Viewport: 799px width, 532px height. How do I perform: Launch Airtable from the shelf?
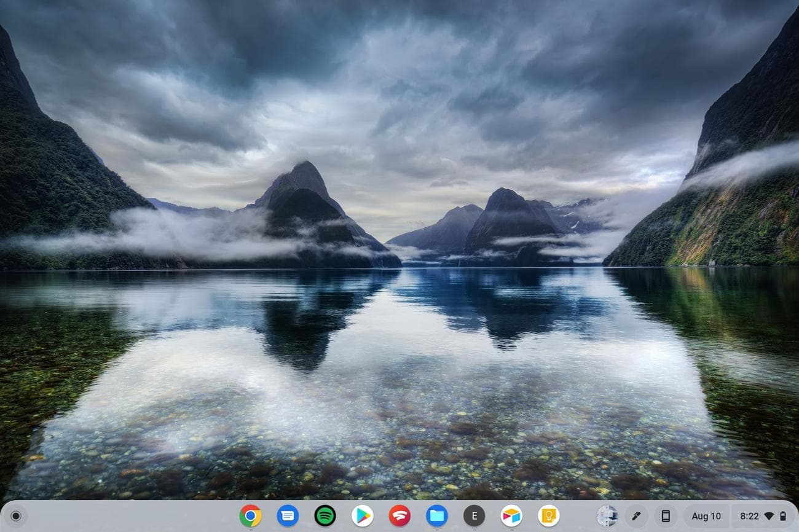pos(511,516)
